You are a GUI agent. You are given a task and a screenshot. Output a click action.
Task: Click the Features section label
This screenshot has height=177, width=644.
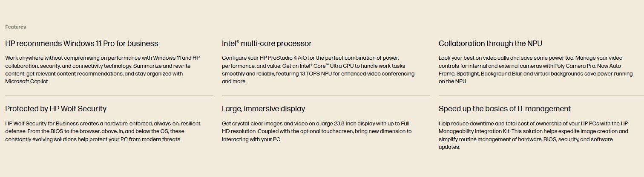point(16,27)
